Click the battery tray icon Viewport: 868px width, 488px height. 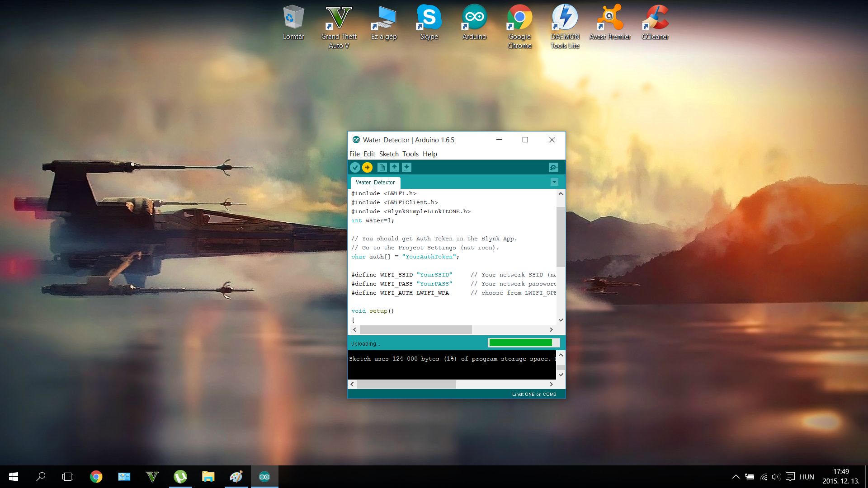point(750,477)
